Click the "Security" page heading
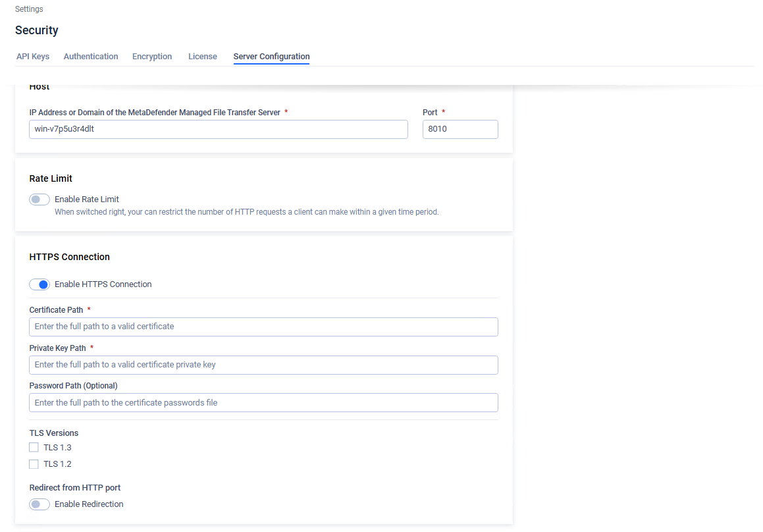Screen dimensions: 763x532 [x=37, y=30]
